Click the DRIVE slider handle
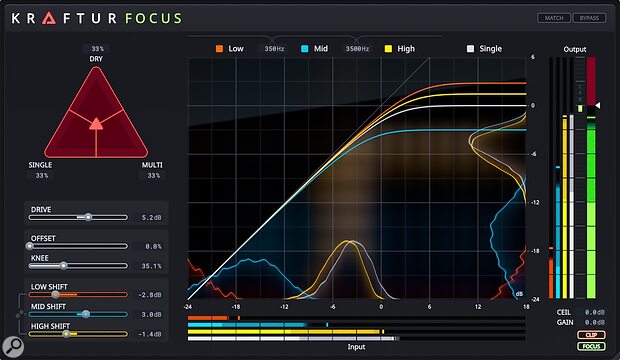The height and width of the screenshot is (360, 620). 88,217
